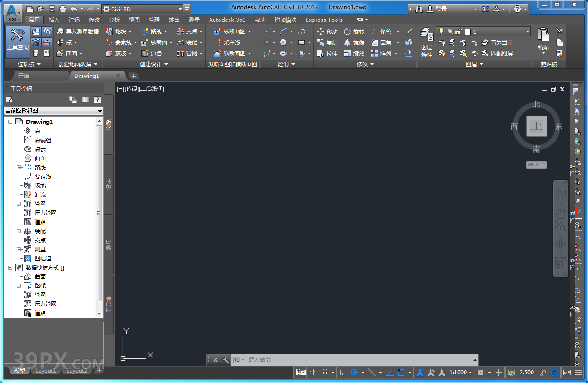Image resolution: width=588 pixels, height=383 pixels.
Task: Expand the 测量 survey tree node
Action: [x=19, y=249]
